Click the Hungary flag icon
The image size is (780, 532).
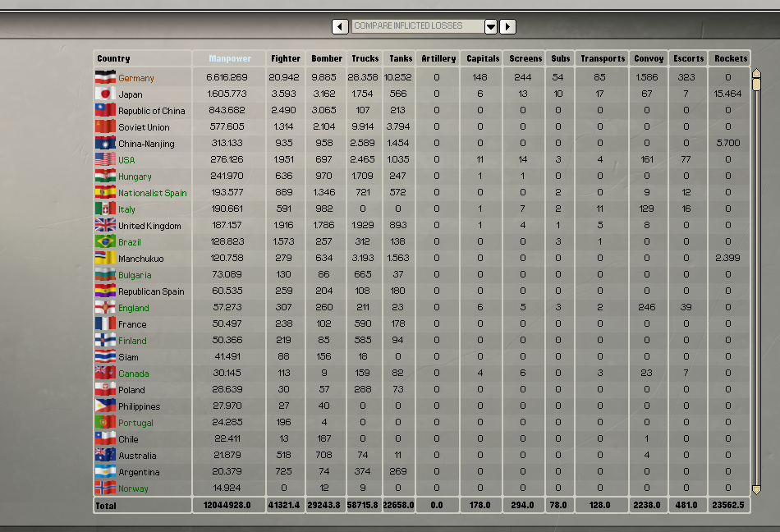coord(105,176)
